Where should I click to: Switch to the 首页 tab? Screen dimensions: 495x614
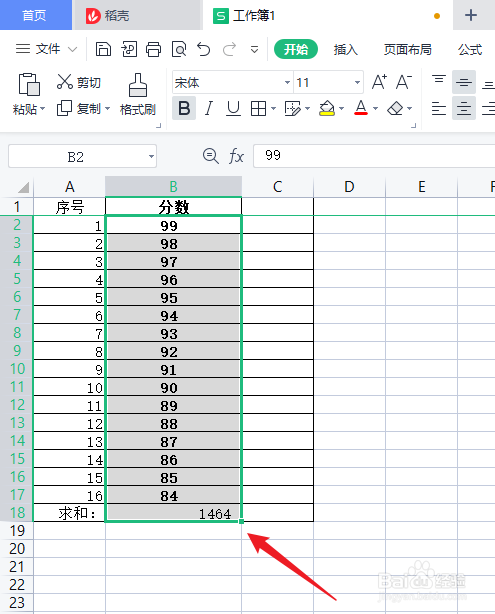(36, 15)
